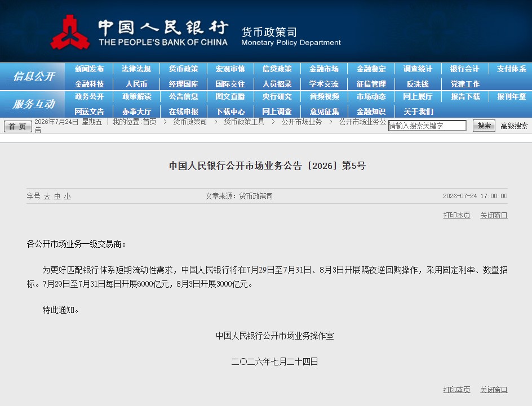
Task: Visit 下载中心 page
Action: coord(230,111)
